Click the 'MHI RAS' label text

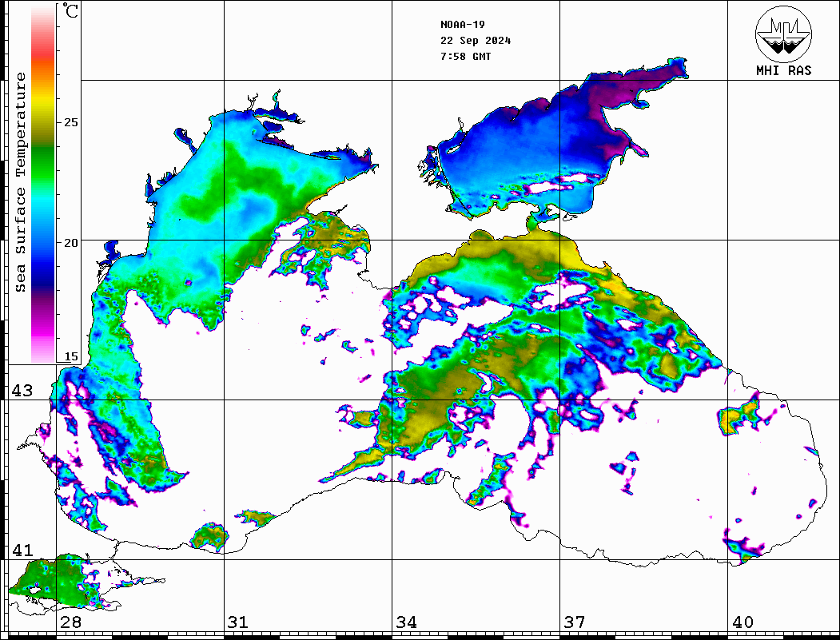(x=784, y=70)
